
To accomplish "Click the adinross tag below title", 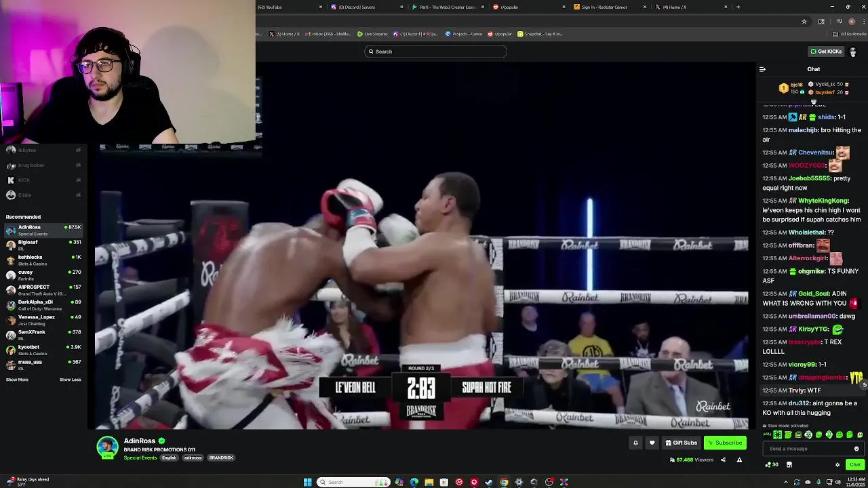I will click(x=193, y=457).
